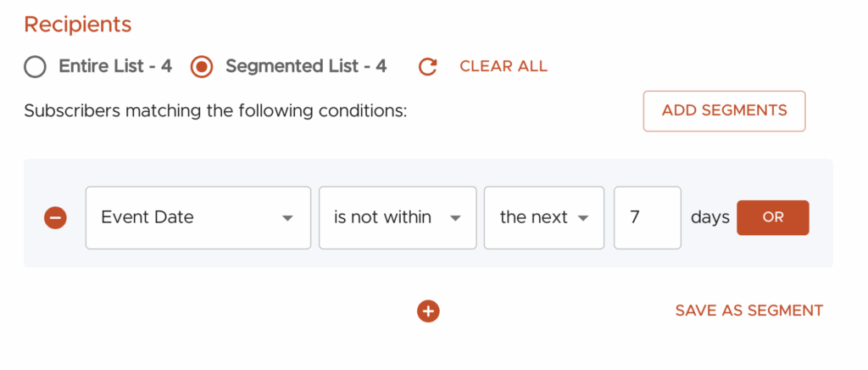Click the Recipients section heading
This screenshot has height=370, width=868.
click(x=78, y=25)
